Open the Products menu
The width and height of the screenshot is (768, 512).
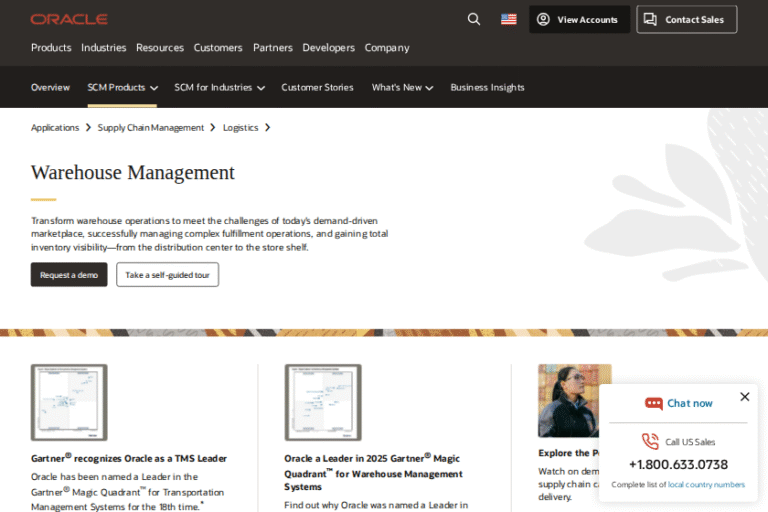tap(51, 47)
